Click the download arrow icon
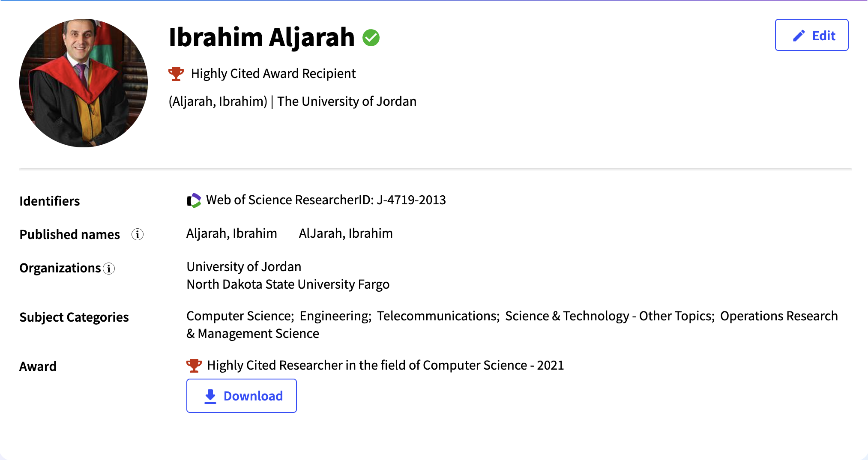The height and width of the screenshot is (460, 868). point(210,396)
